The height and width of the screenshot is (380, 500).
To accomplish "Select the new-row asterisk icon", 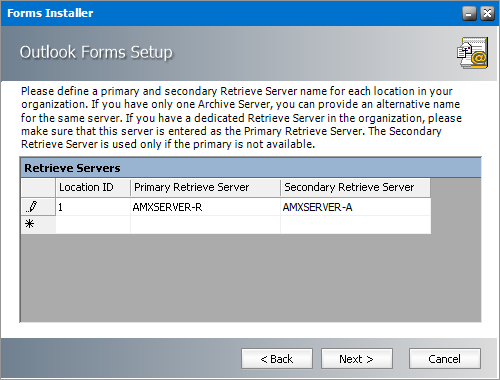I will (30, 224).
